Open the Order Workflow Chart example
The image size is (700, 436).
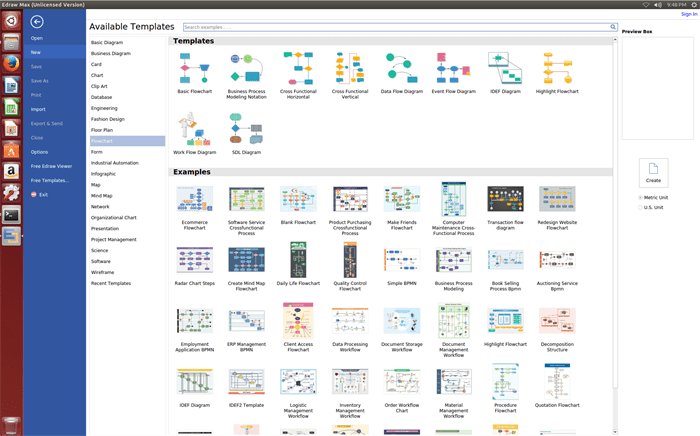point(402,382)
